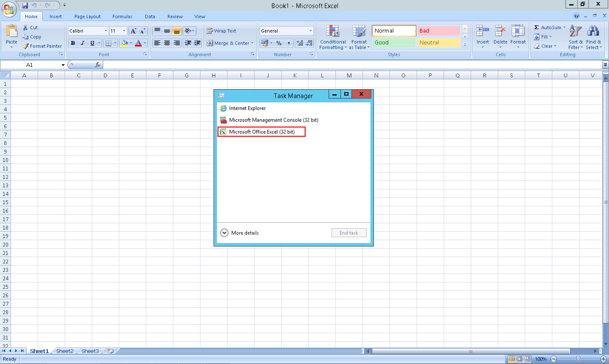
Task: Open Sort & Filter menu
Action: 576,37
